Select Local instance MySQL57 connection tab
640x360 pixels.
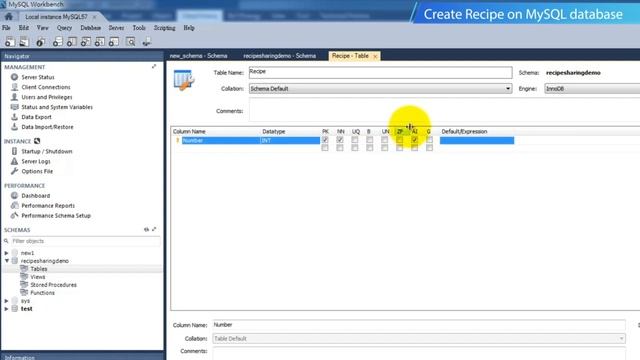(x=56, y=17)
